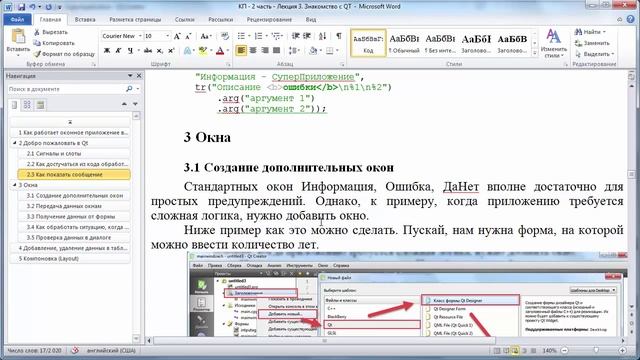Viewport: 640px width, 360px height.
Task: Open the Ссылки ribbon tab
Action: (x=184, y=19)
